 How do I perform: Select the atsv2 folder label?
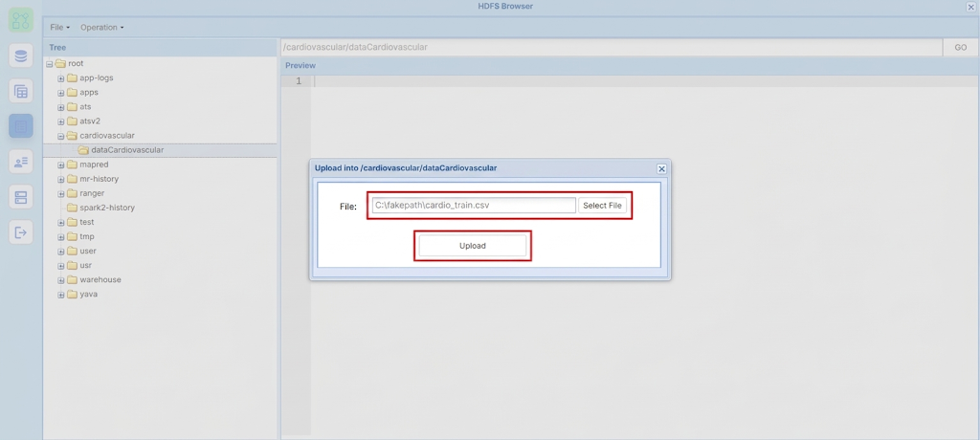click(90, 121)
